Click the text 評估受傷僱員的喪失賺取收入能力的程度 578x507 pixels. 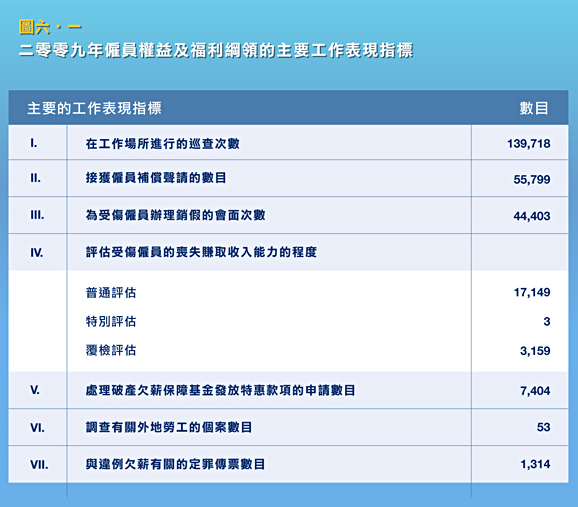coord(201,252)
